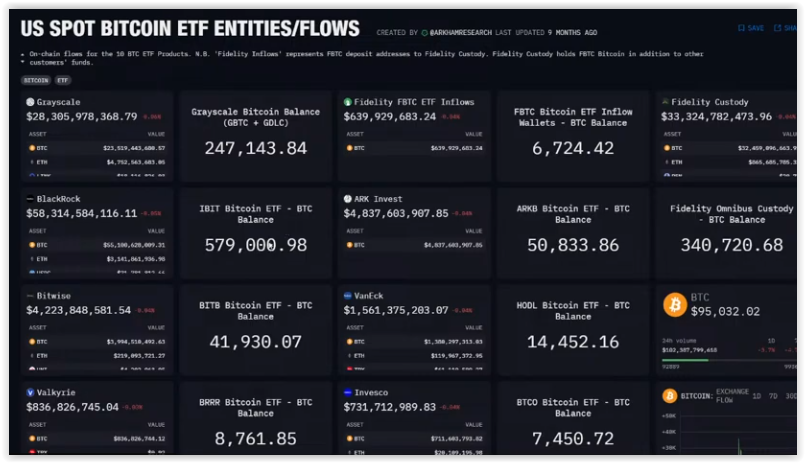Click the ARK Invest logo icon
The image size is (805, 463).
(348, 199)
